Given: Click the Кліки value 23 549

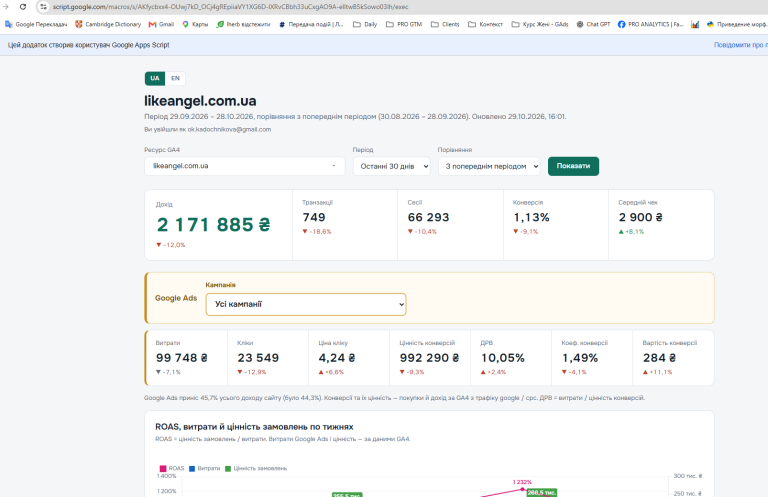Looking at the screenshot, I should (x=258, y=358).
